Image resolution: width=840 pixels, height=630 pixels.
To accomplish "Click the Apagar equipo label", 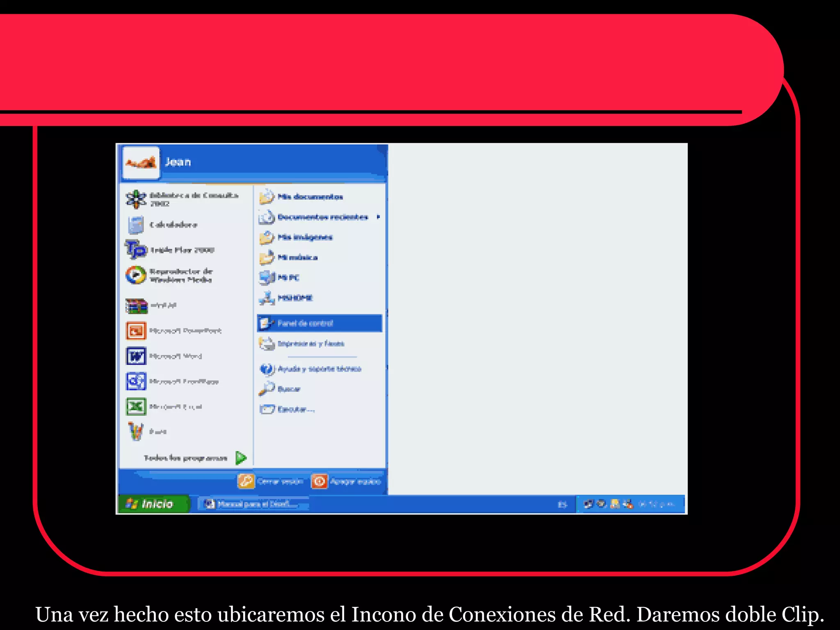I will tap(356, 482).
